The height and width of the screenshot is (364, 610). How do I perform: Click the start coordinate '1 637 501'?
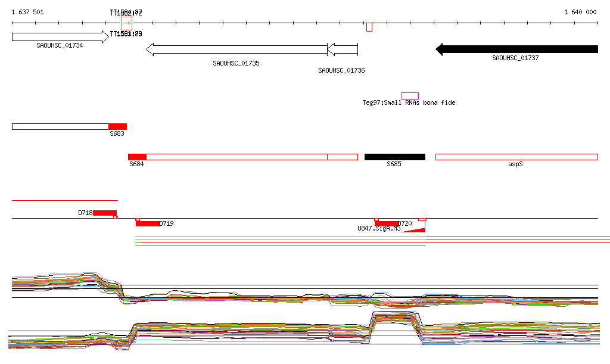coord(27,12)
